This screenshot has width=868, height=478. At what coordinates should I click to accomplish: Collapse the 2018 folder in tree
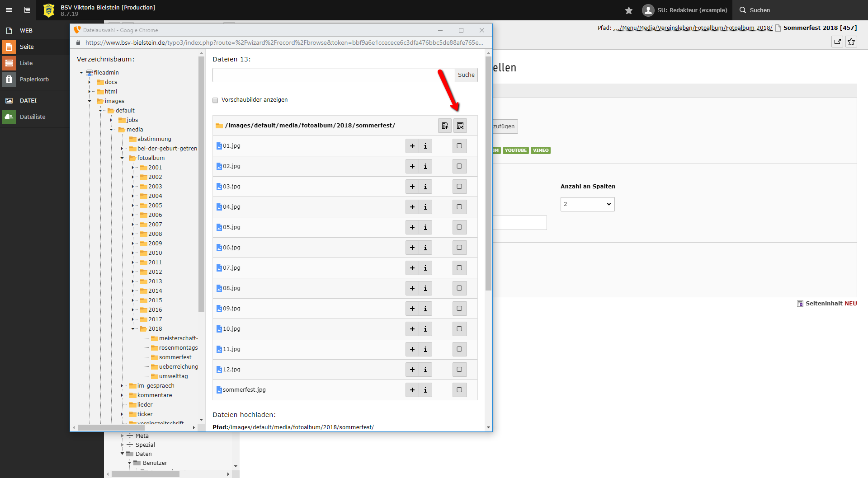[133, 329]
